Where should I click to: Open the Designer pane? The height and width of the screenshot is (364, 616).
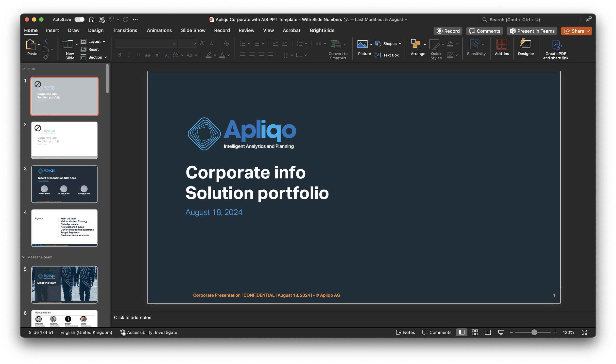526,47
